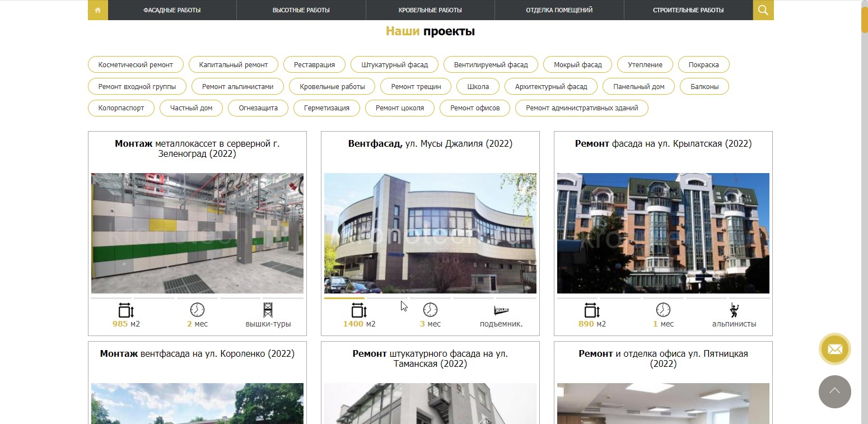
Task: Filter by Колорпаспорт
Action: click(121, 108)
